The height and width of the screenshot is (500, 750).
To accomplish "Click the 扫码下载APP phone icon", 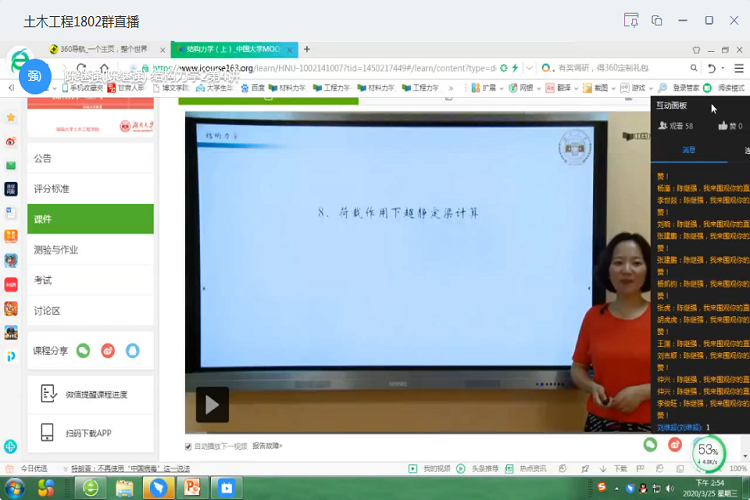I will tap(47, 433).
